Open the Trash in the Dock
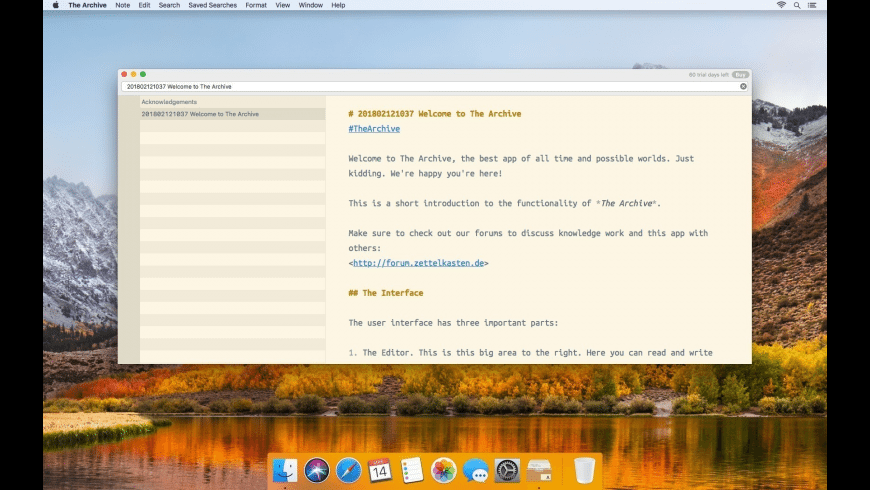The height and width of the screenshot is (490, 870). coord(584,470)
